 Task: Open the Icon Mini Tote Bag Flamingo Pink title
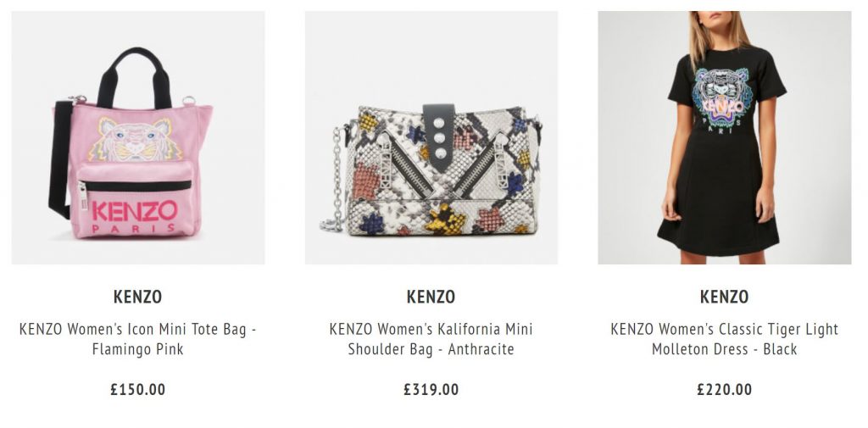pyautogui.click(x=138, y=339)
